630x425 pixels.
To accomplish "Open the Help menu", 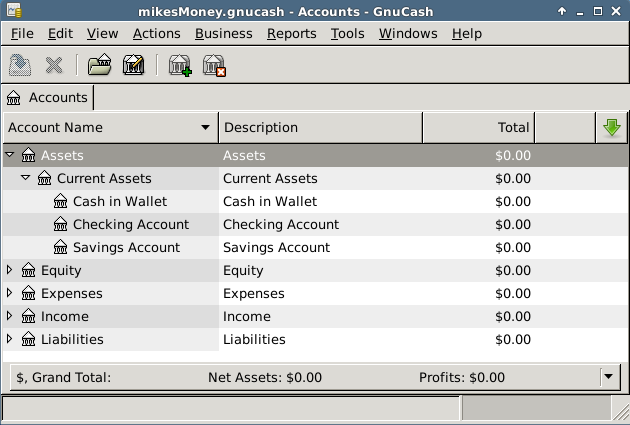I will pyautogui.click(x=467, y=33).
